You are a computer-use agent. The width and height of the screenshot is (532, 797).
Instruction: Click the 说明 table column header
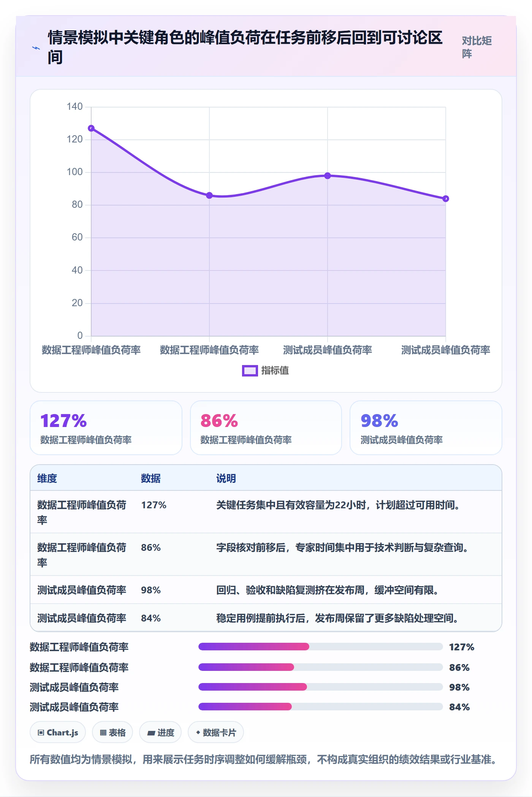pos(226,478)
